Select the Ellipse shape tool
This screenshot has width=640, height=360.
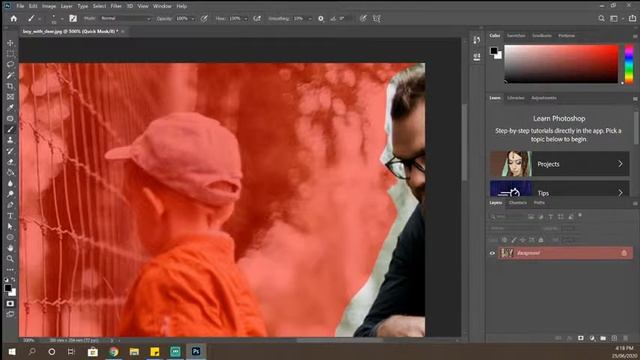(11, 237)
